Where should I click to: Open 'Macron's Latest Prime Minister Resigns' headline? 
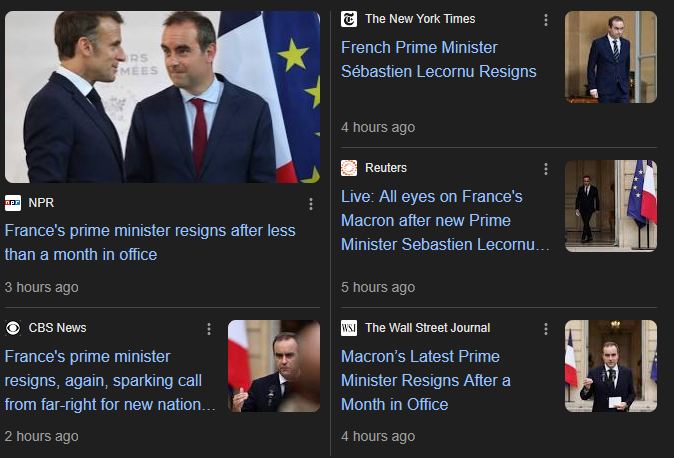pos(427,380)
